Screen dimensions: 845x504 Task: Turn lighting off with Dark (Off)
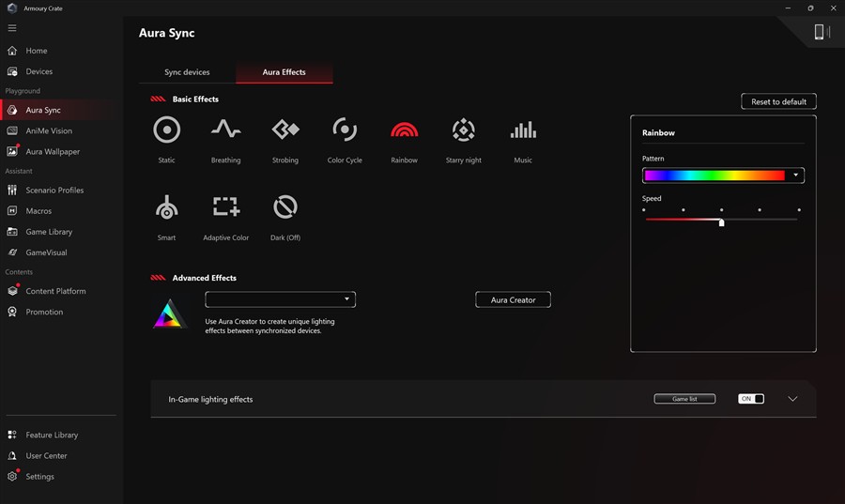tap(284, 207)
